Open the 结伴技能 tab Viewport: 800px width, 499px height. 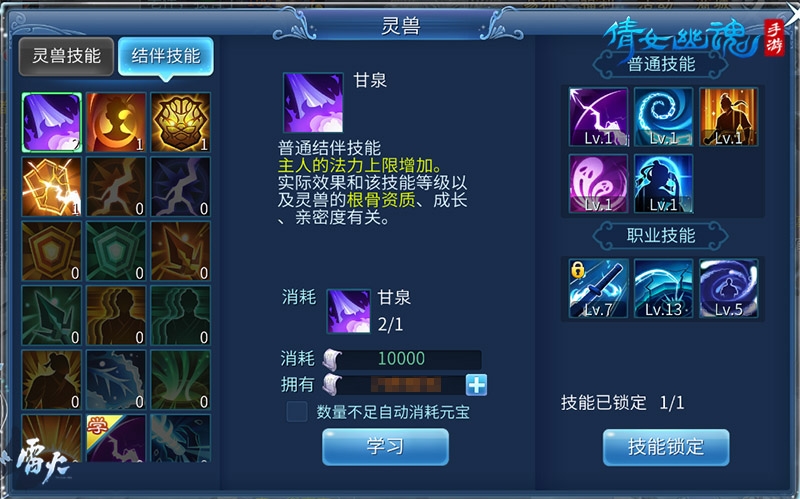pos(166,56)
